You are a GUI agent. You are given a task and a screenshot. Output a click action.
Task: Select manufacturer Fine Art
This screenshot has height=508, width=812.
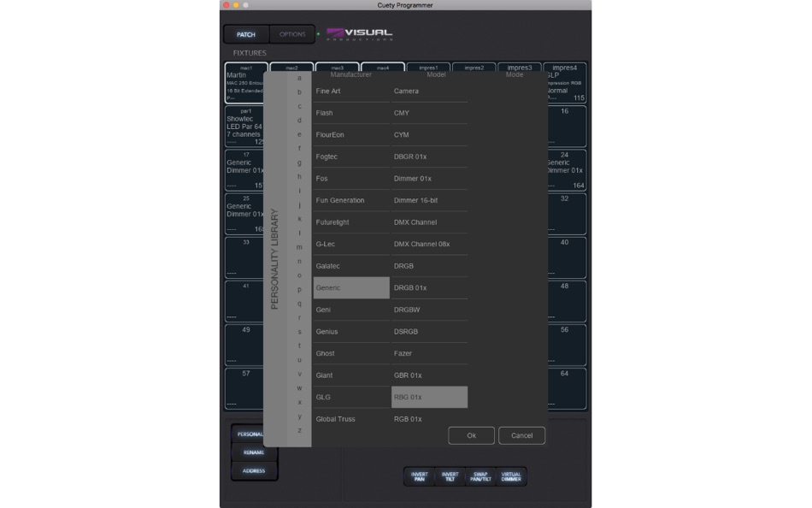pos(351,92)
